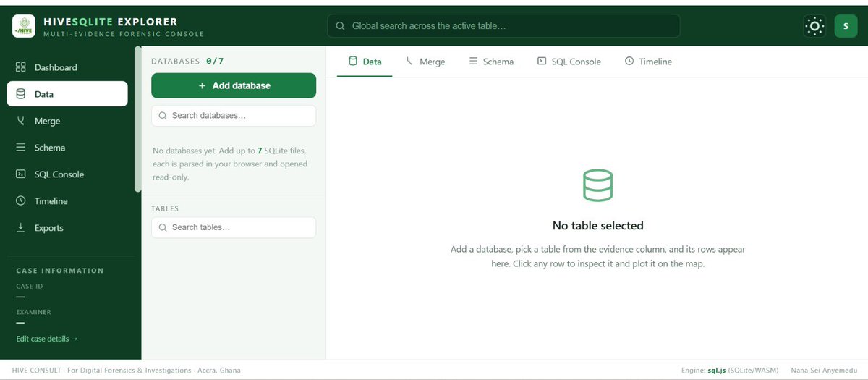Viewport: 868px width, 380px height.
Task: Click the 'No table selected' heading
Action: pyautogui.click(x=597, y=226)
